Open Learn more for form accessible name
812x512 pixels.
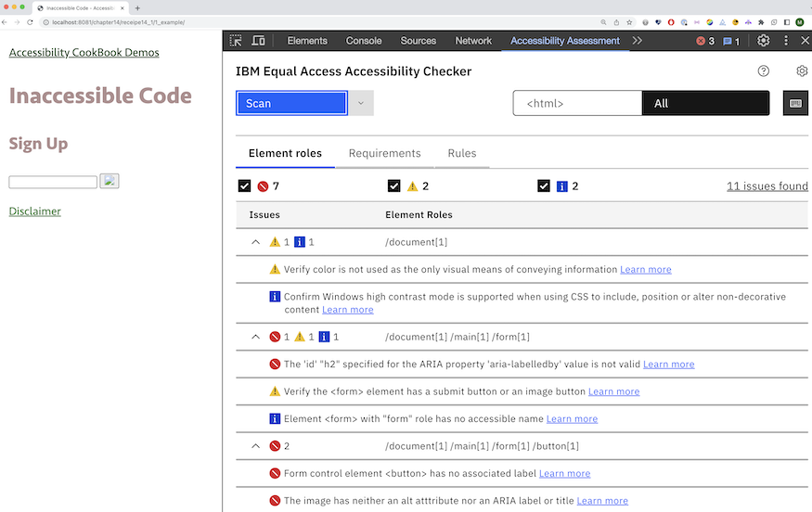(x=572, y=419)
